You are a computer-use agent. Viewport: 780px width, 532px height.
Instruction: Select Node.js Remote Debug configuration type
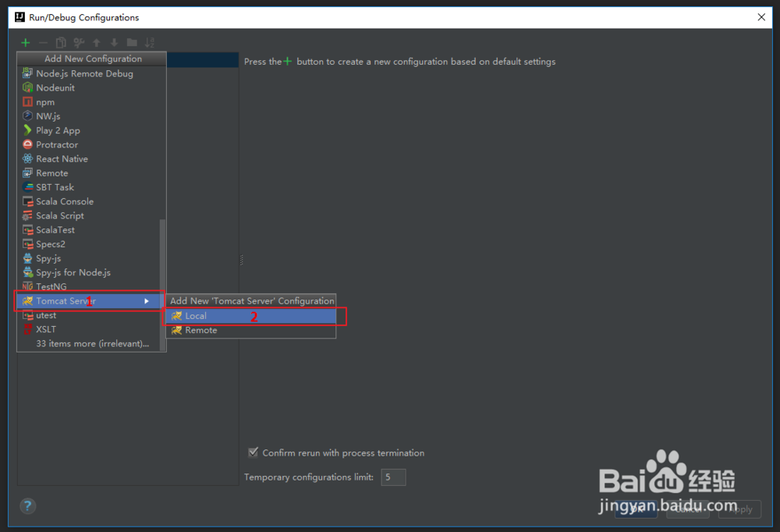pyautogui.click(x=91, y=73)
